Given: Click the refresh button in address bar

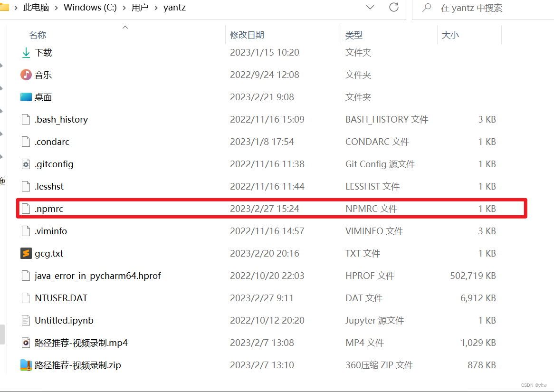Looking at the screenshot, I should 393,7.
